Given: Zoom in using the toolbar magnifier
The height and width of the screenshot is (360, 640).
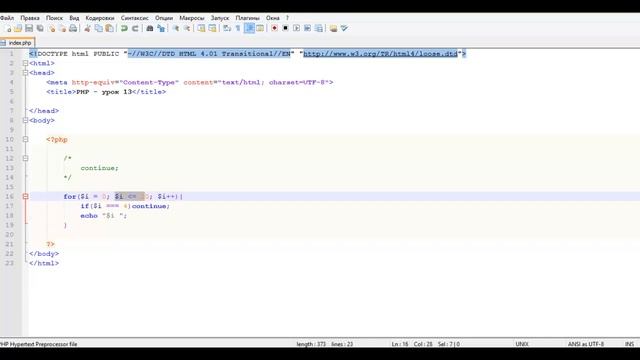Looking at the screenshot, I should pyautogui.click(x=176, y=29).
